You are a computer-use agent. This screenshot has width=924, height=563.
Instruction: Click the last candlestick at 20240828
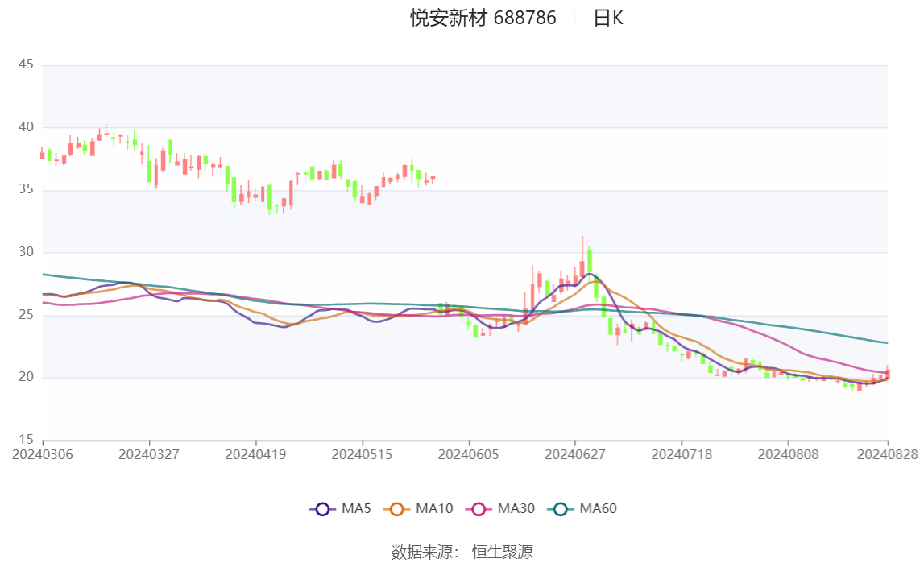point(888,372)
